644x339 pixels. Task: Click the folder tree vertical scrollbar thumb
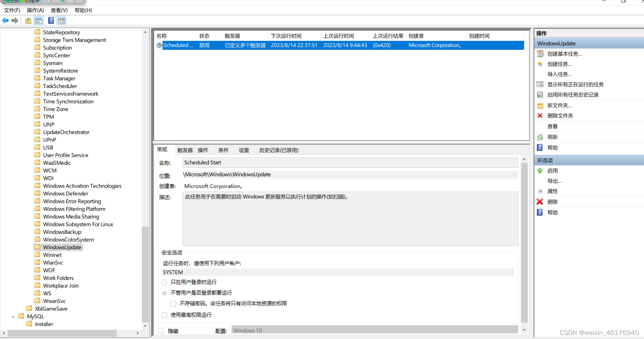(145, 274)
